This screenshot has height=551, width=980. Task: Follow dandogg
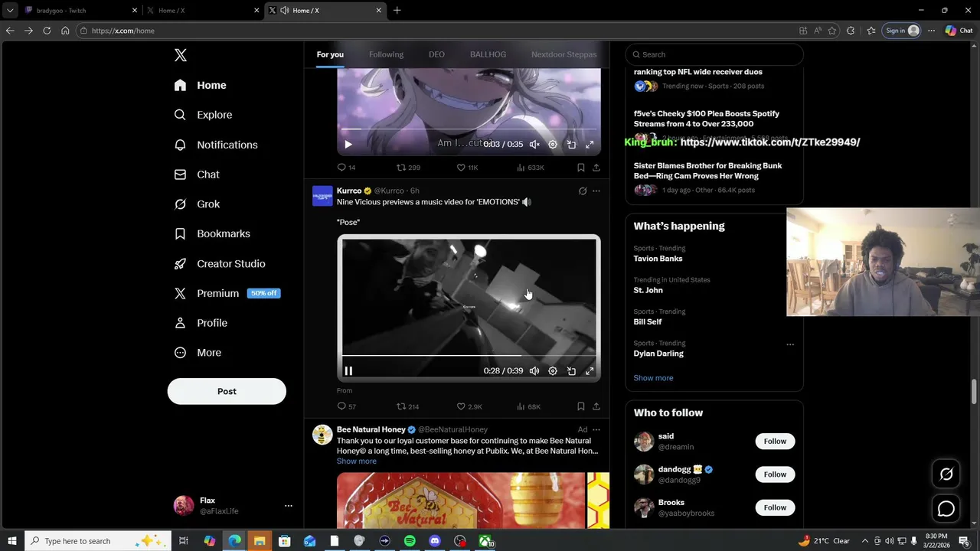775,474
